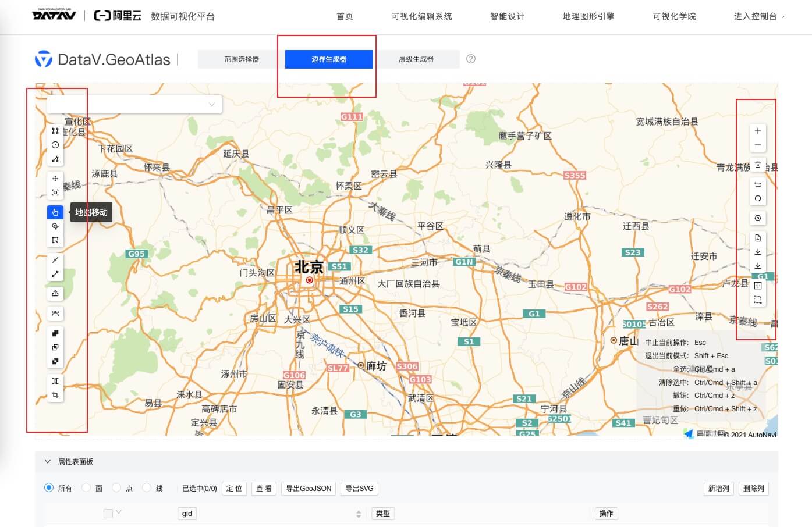The height and width of the screenshot is (527, 812).
Task: Select the circle point drawing tool
Action: pyautogui.click(x=55, y=145)
